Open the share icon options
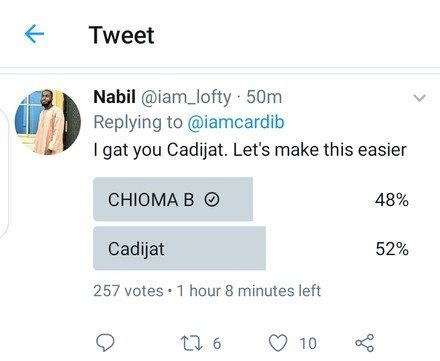The width and height of the screenshot is (440, 361). coord(365,343)
